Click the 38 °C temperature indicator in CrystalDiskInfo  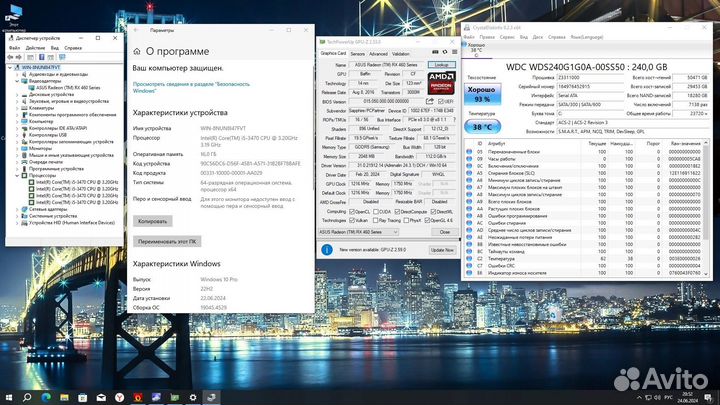482,127
